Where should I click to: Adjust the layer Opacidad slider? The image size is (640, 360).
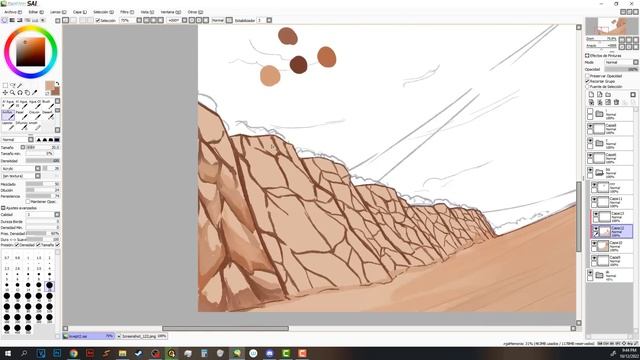tap(621, 69)
